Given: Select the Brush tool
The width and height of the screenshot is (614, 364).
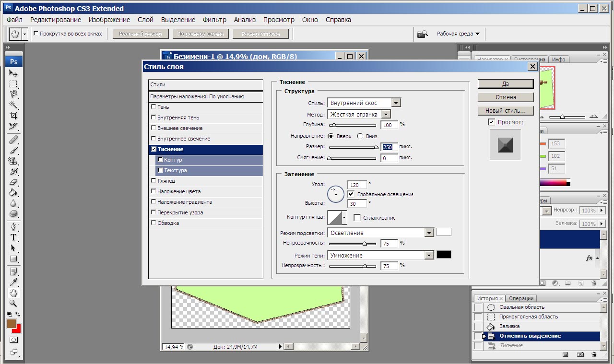Looking at the screenshot, I should tap(13, 150).
